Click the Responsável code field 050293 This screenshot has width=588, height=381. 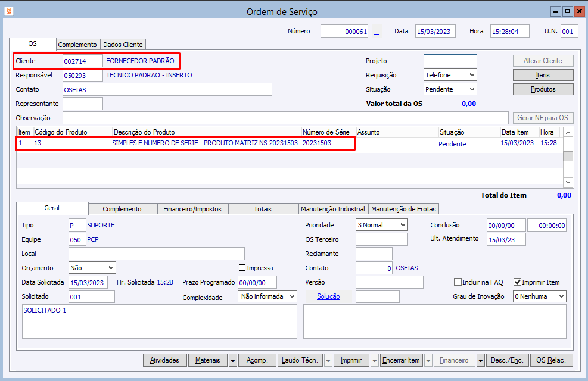pos(83,75)
